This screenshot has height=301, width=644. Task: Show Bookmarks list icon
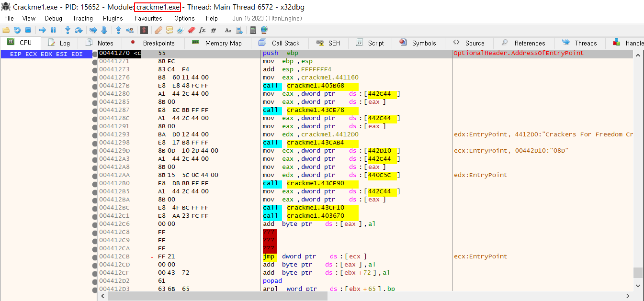click(191, 30)
